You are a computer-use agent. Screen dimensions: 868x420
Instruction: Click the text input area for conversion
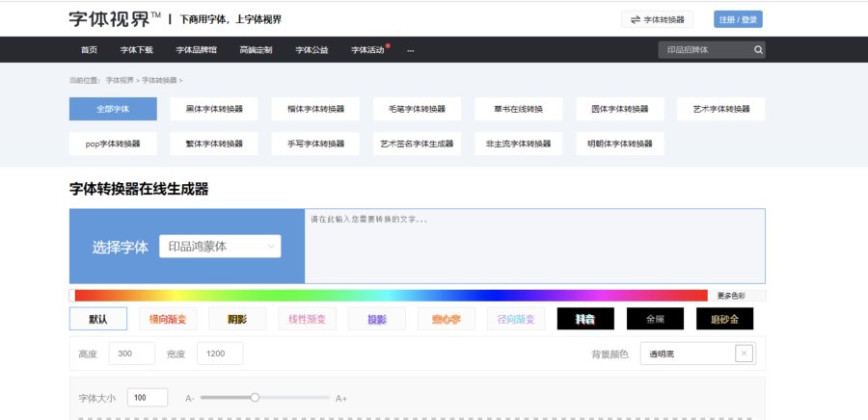click(x=534, y=246)
